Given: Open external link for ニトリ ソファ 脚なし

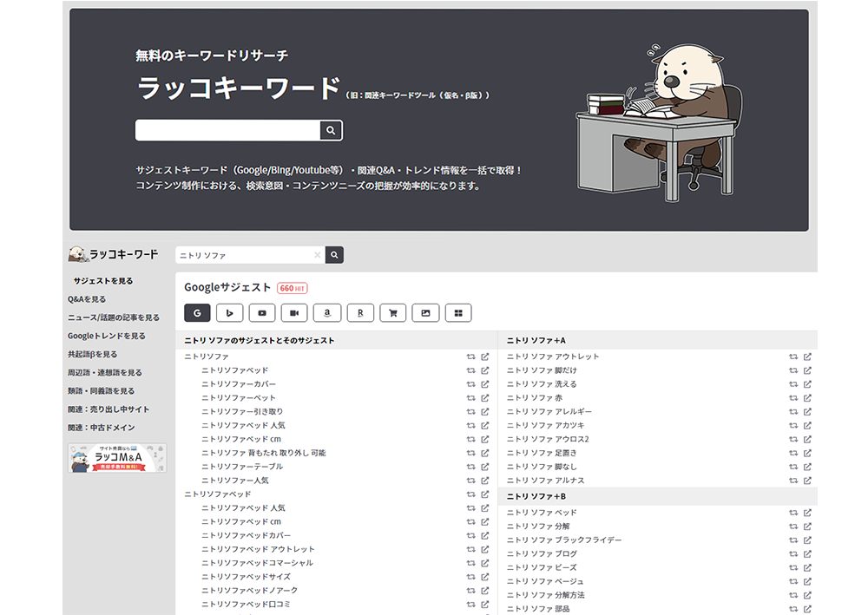Looking at the screenshot, I should [x=807, y=467].
